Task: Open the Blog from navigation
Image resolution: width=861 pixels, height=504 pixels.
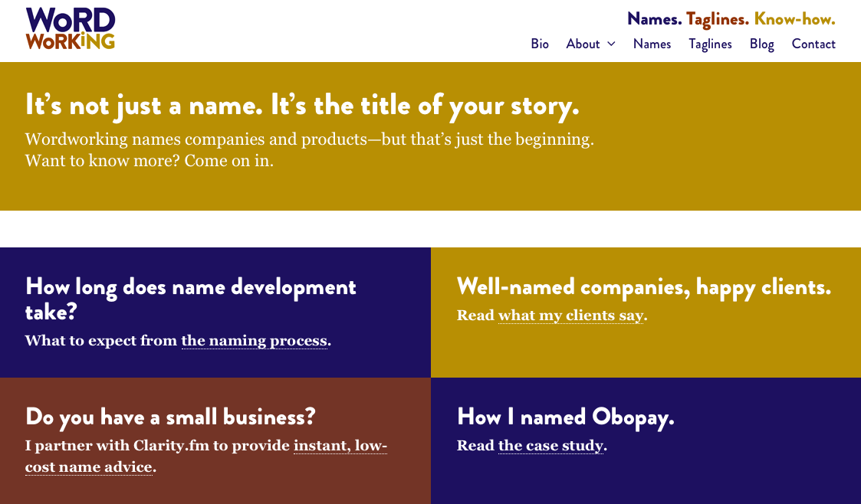Action: 761,44
